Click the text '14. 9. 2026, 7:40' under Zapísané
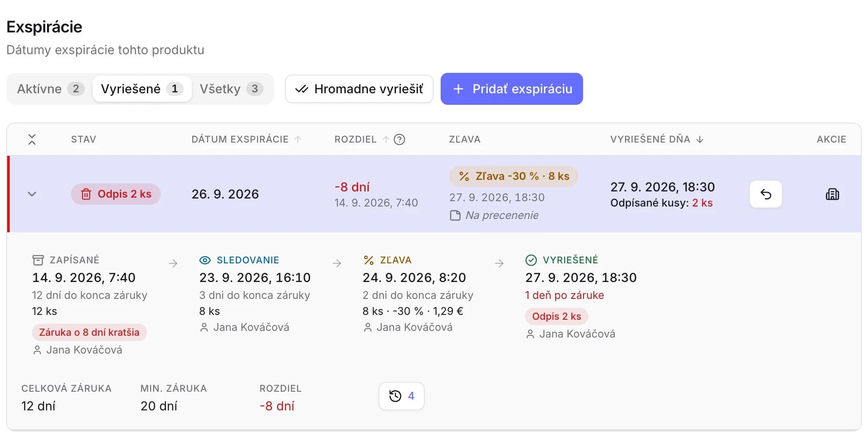 pos(84,278)
